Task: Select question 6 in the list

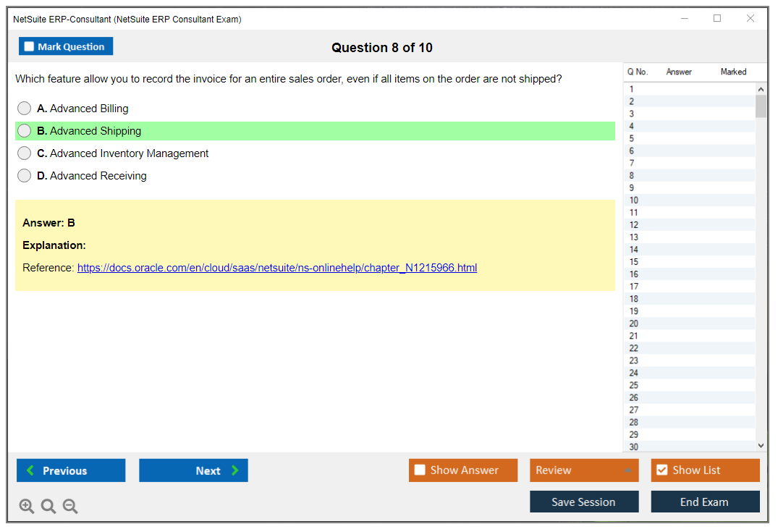Action: 689,151
